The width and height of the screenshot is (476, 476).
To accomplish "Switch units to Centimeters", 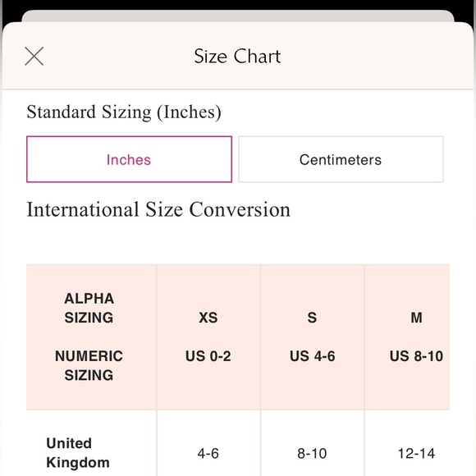I will 341,159.
